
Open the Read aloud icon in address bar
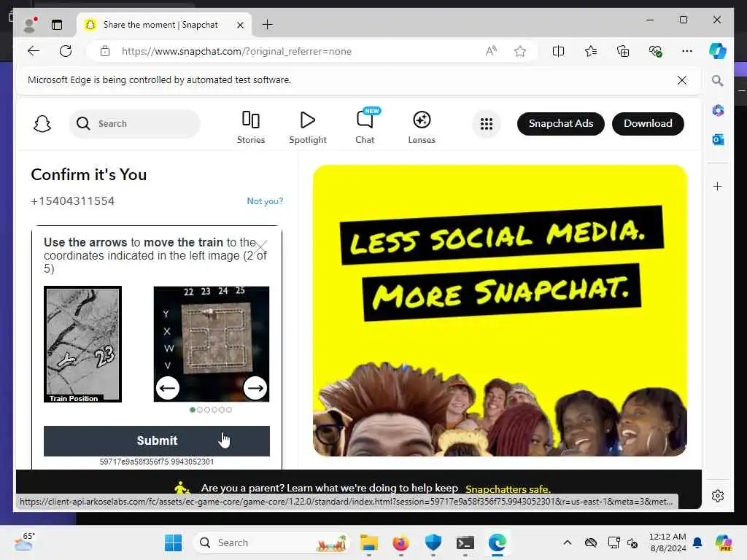[x=491, y=51]
